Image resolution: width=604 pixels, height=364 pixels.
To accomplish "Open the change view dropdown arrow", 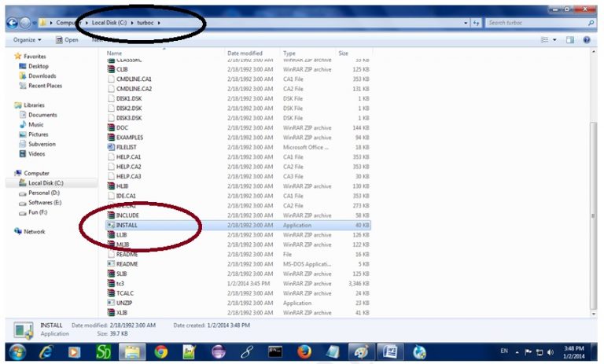I will click(554, 39).
